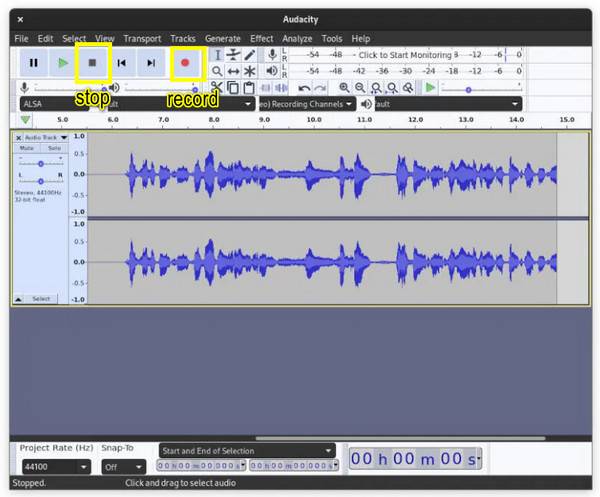Cut selection with the scissors icon
This screenshot has height=497, width=600.
(217, 88)
